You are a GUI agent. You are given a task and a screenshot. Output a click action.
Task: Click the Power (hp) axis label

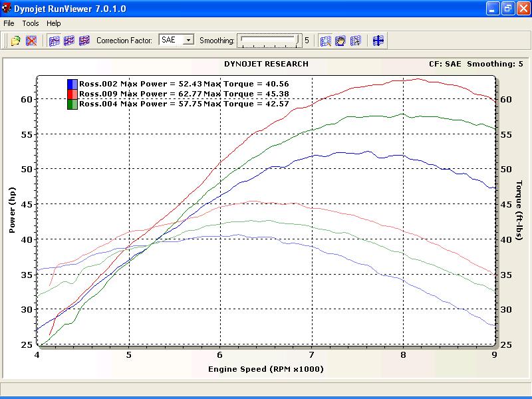pos(12,210)
